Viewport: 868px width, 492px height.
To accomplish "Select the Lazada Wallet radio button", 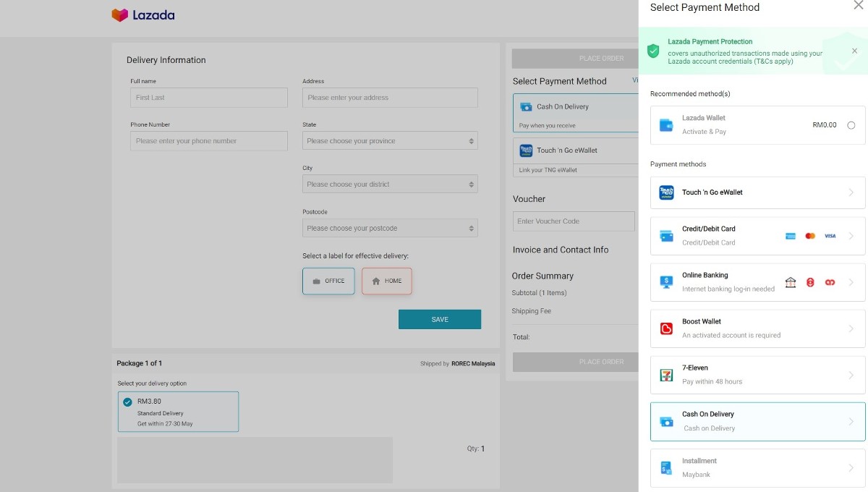I will pos(851,125).
